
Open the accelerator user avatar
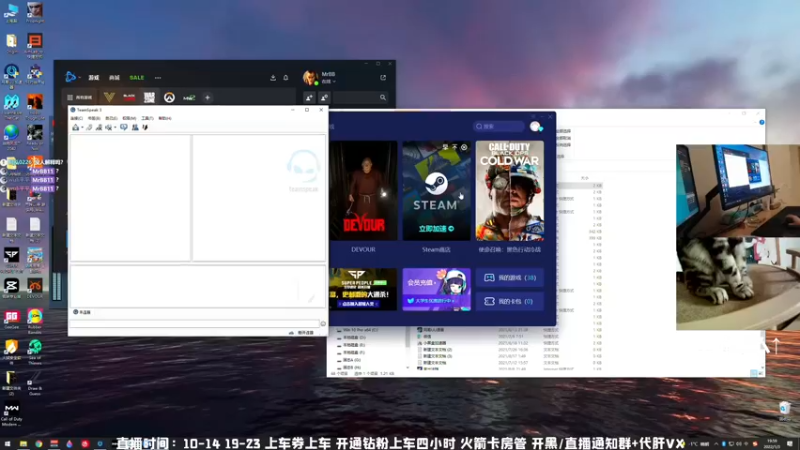point(535,127)
